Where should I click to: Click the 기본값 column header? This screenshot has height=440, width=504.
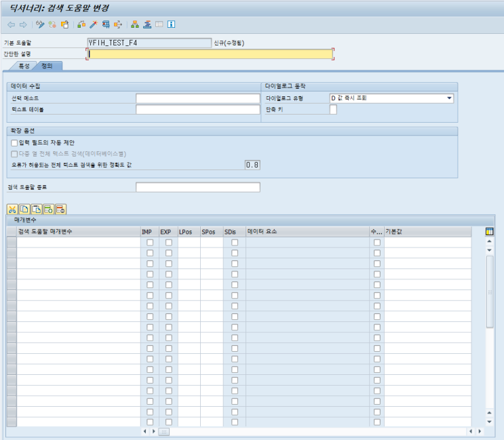(x=428, y=232)
